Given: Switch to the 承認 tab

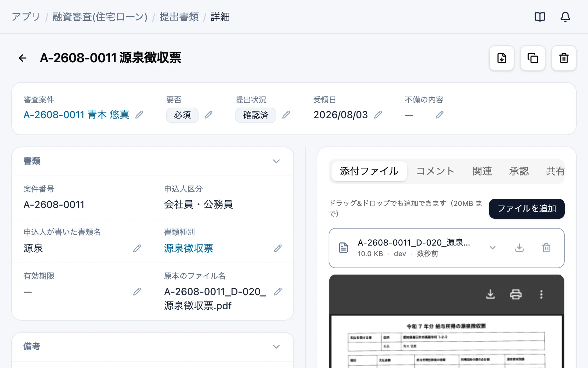Looking at the screenshot, I should click(x=519, y=171).
